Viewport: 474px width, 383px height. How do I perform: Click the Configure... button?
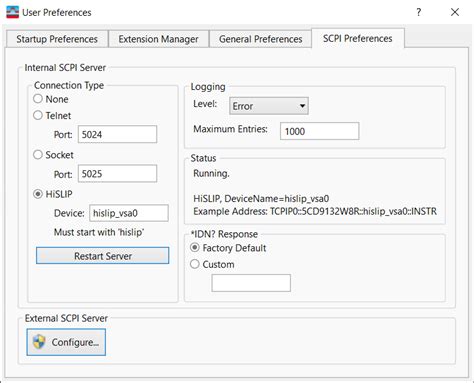point(66,342)
